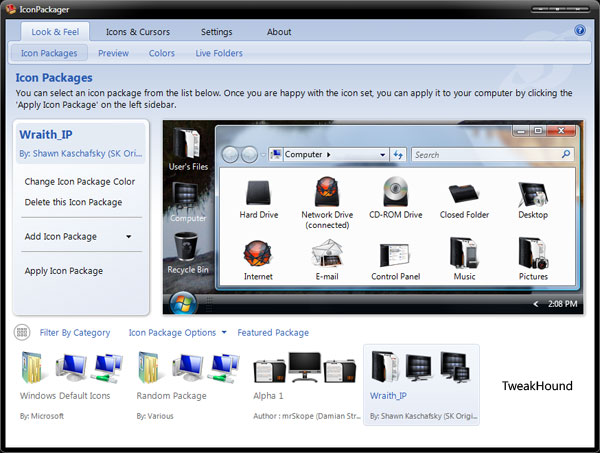Select the CD-ROM Drive icon
This screenshot has width=600, height=453.
(x=395, y=191)
